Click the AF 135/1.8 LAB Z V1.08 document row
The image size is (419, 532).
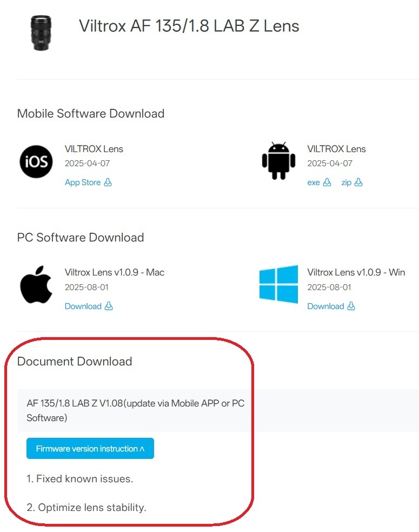(135, 411)
